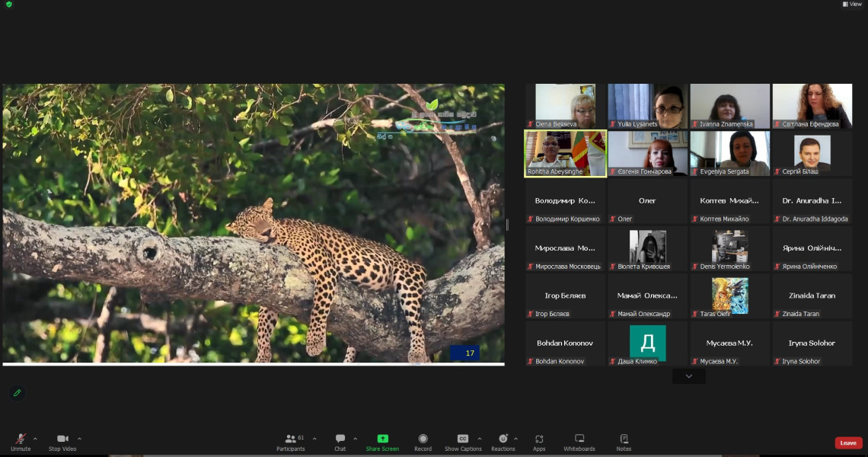Select Даша Климко's participant tile
The height and width of the screenshot is (457, 868).
pos(648,344)
